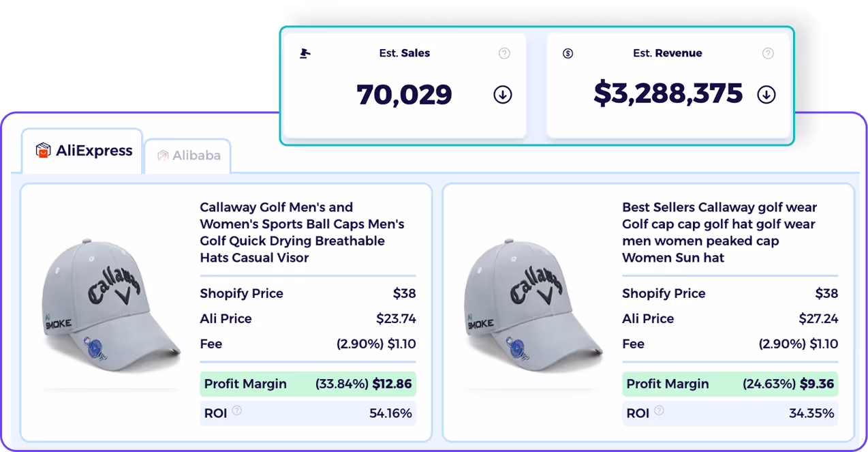Click the 70,029 estimated sales value
Screen dimensions: 868x452
[x=405, y=95]
